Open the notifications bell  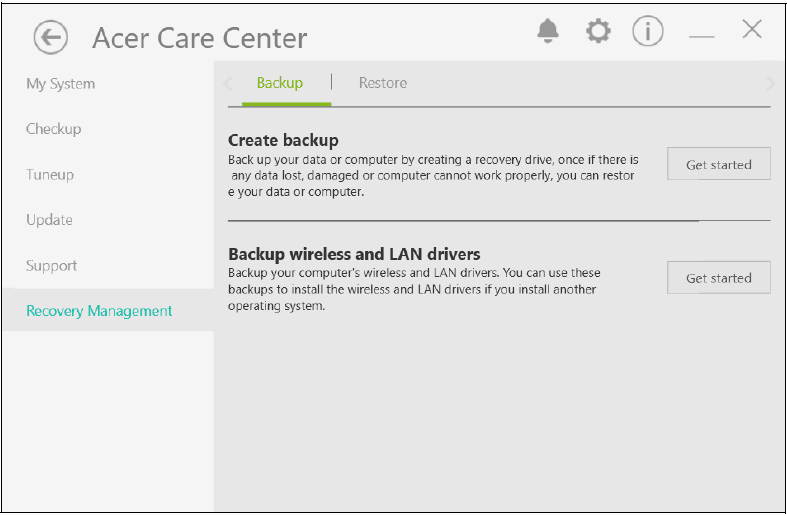[548, 32]
